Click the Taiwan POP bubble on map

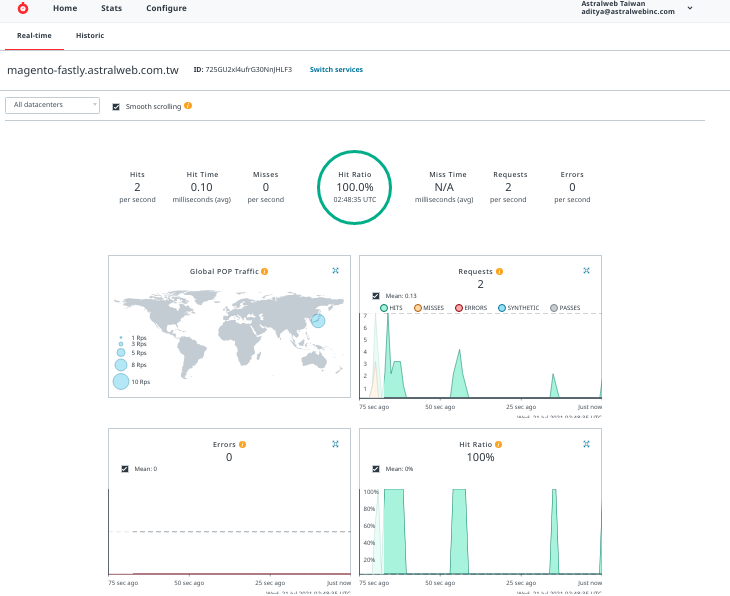[318, 321]
